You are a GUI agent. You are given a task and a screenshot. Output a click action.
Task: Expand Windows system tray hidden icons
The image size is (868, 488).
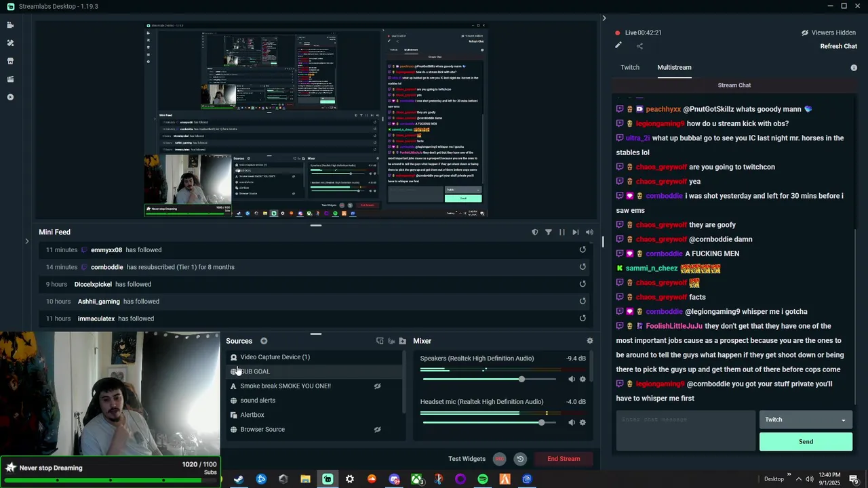click(x=798, y=479)
